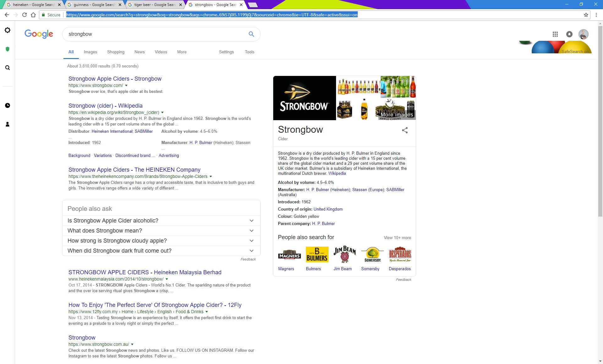Viewport: 603px width, 364px height.
Task: Open dropdown arrow beside heinekenmalaysia.com URL
Action: tap(167, 279)
